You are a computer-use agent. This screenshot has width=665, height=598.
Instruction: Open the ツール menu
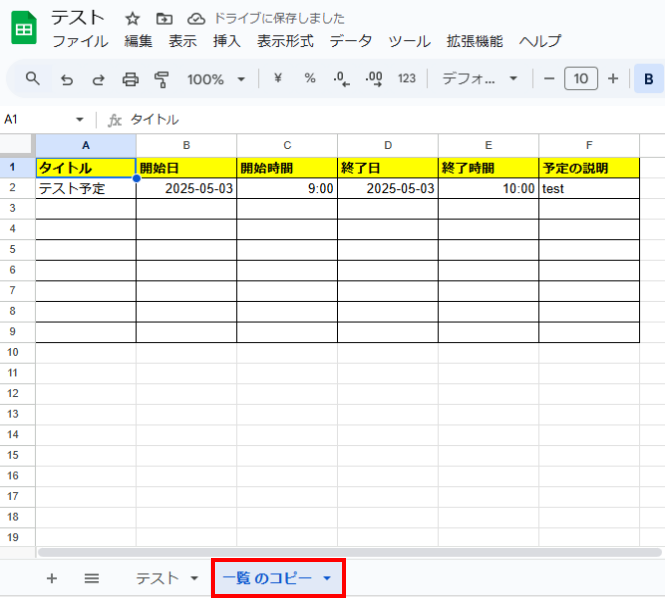coord(409,41)
